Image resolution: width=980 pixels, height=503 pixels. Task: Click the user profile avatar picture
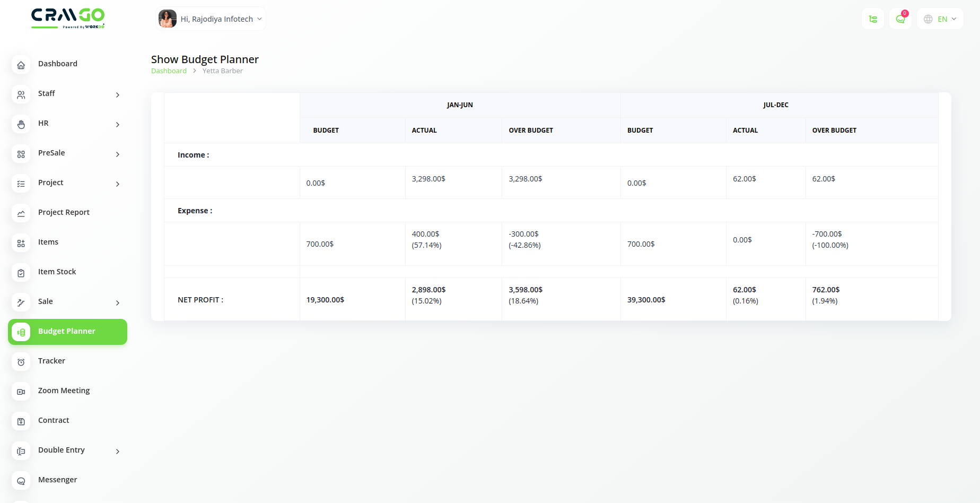[168, 19]
